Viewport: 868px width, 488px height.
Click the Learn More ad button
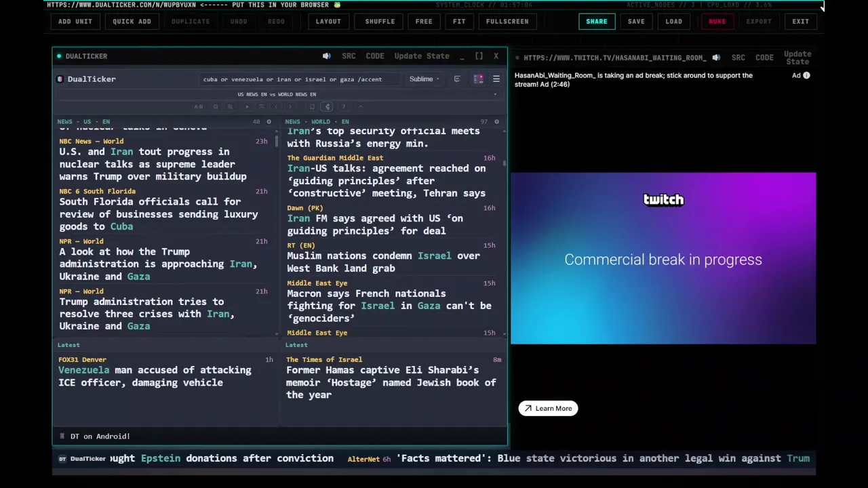pos(549,409)
